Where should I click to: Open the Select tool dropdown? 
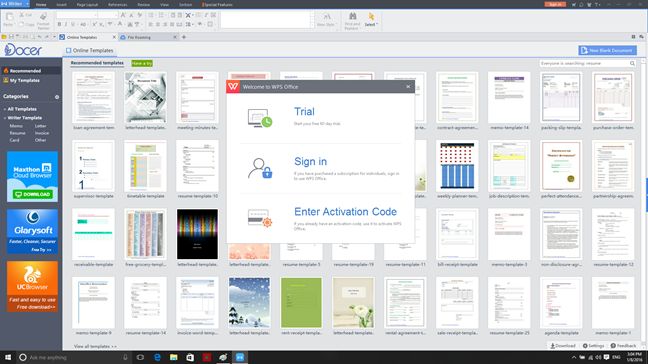click(371, 20)
